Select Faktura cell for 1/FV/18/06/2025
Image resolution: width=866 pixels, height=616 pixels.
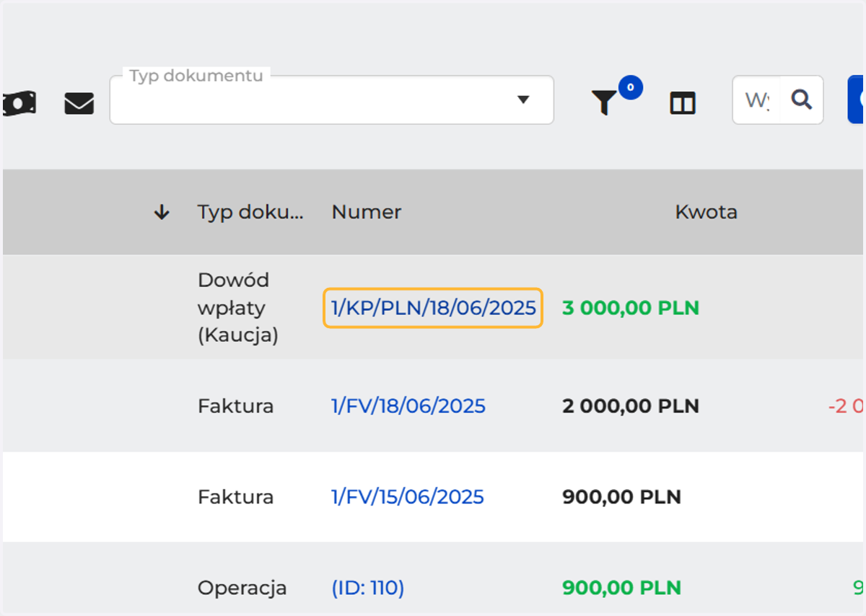(236, 406)
